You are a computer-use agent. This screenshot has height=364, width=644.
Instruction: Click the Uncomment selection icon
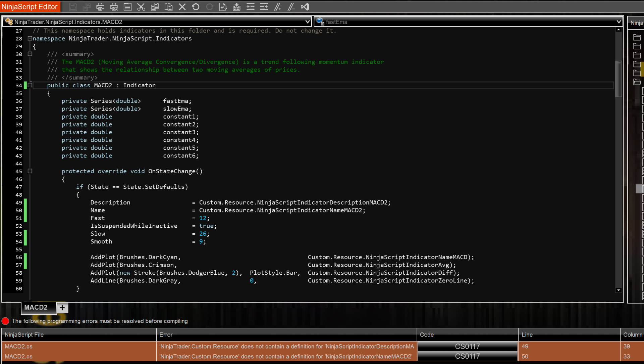pyautogui.click(x=291, y=7)
